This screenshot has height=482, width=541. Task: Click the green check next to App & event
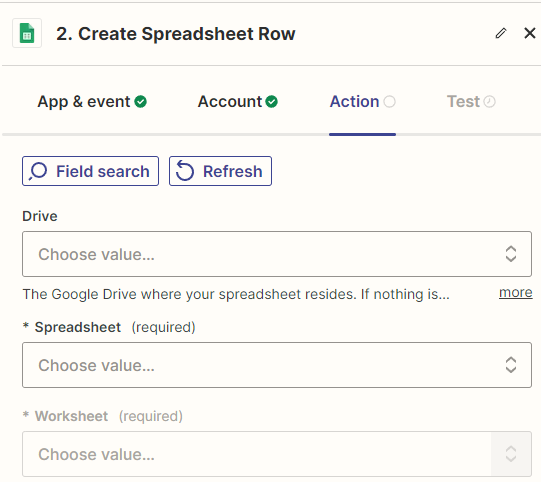[140, 101]
